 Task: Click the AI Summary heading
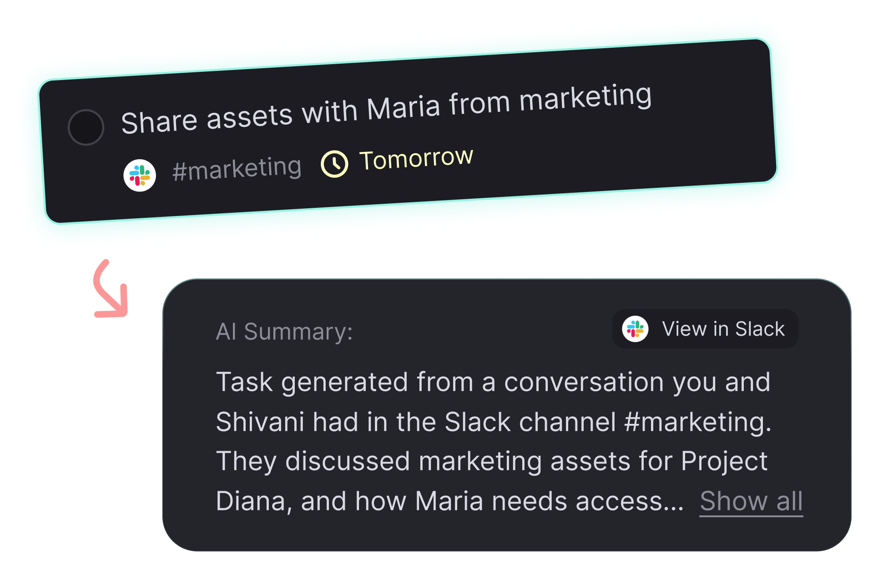click(x=284, y=332)
